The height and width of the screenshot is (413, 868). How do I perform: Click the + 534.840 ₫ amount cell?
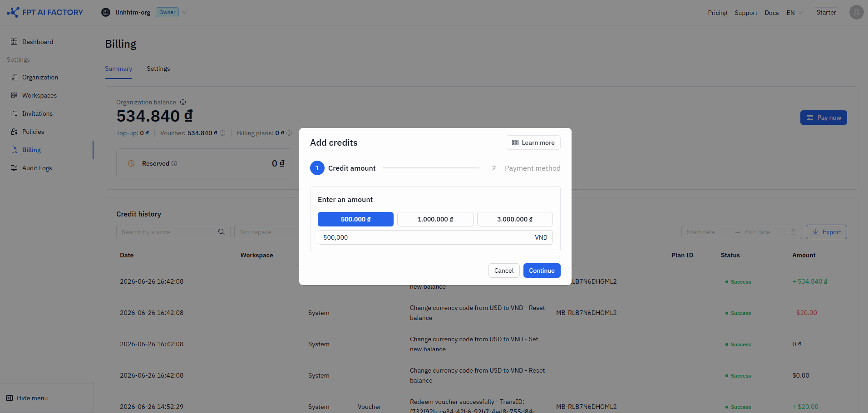coord(809,281)
